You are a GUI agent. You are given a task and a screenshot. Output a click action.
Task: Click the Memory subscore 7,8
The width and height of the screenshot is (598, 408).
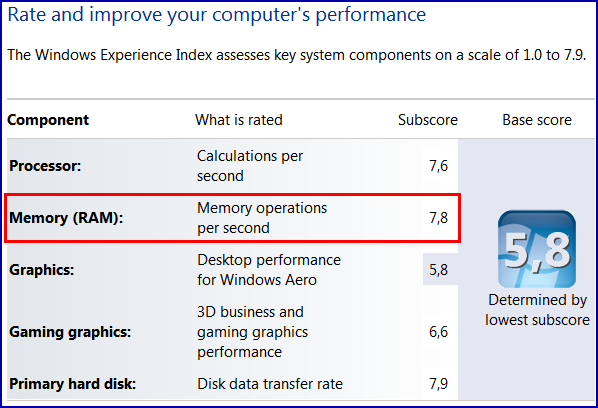[439, 218]
